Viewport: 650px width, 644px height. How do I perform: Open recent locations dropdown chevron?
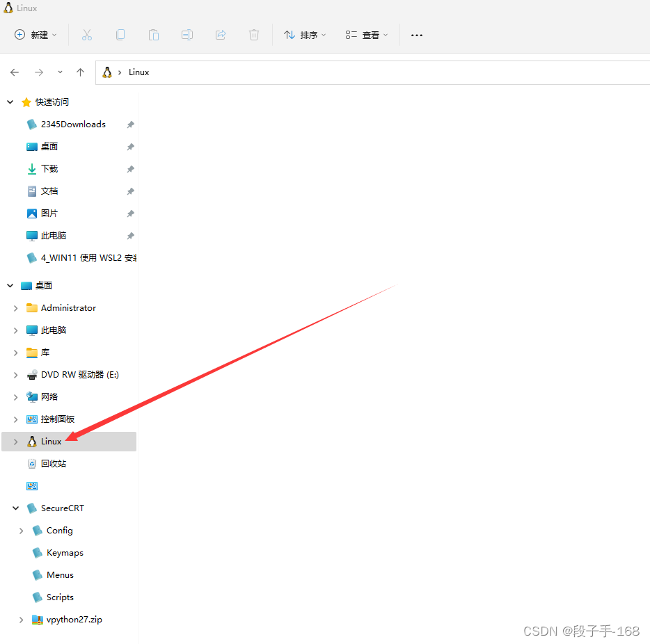(60, 72)
